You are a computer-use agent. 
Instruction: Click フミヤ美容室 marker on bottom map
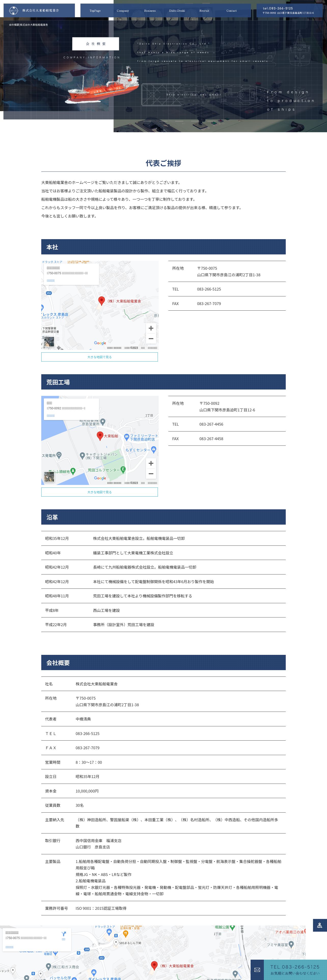(x=291, y=944)
